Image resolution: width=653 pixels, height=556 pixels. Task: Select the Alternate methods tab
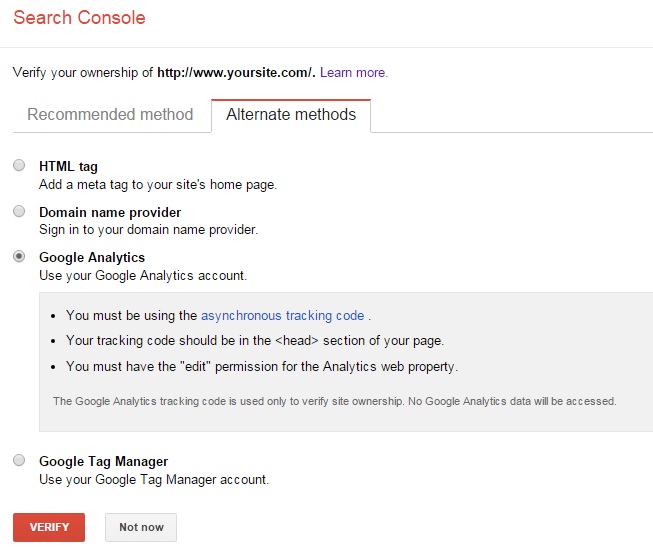291,114
